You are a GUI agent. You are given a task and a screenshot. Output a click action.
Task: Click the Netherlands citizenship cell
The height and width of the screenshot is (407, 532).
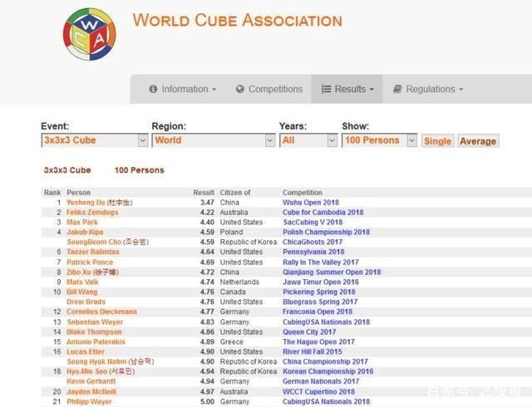(x=239, y=282)
